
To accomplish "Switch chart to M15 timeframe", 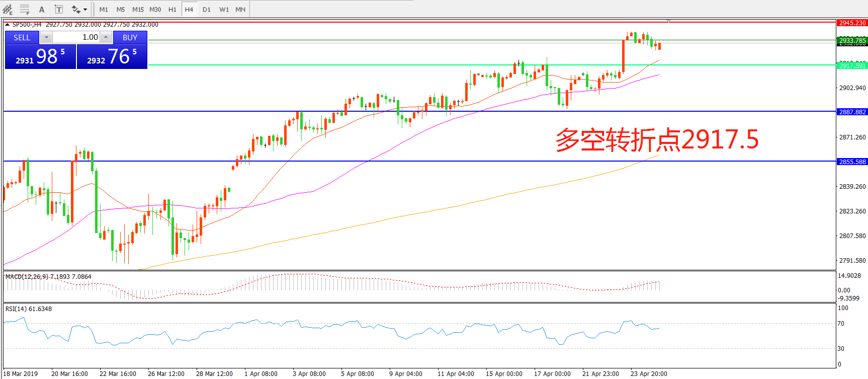I will point(138,9).
